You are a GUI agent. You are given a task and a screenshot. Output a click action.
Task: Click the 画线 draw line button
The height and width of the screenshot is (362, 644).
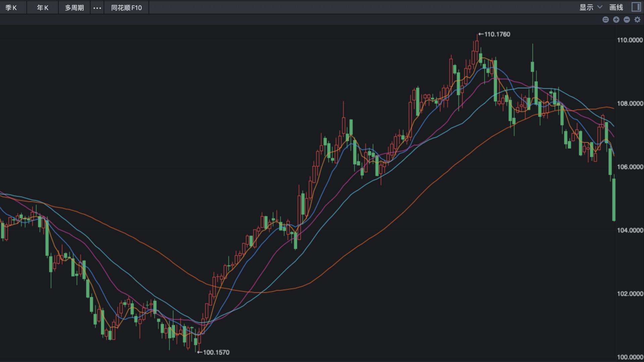tap(616, 7)
